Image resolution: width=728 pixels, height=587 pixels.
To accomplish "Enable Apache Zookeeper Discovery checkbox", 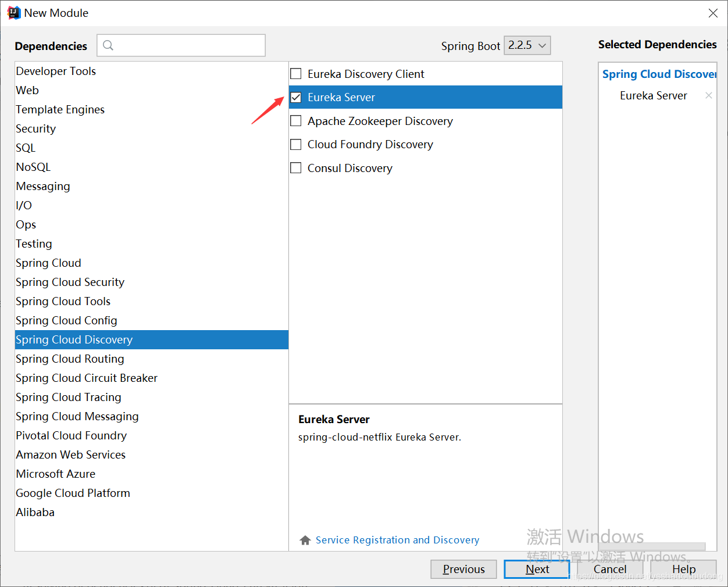I will 296,121.
